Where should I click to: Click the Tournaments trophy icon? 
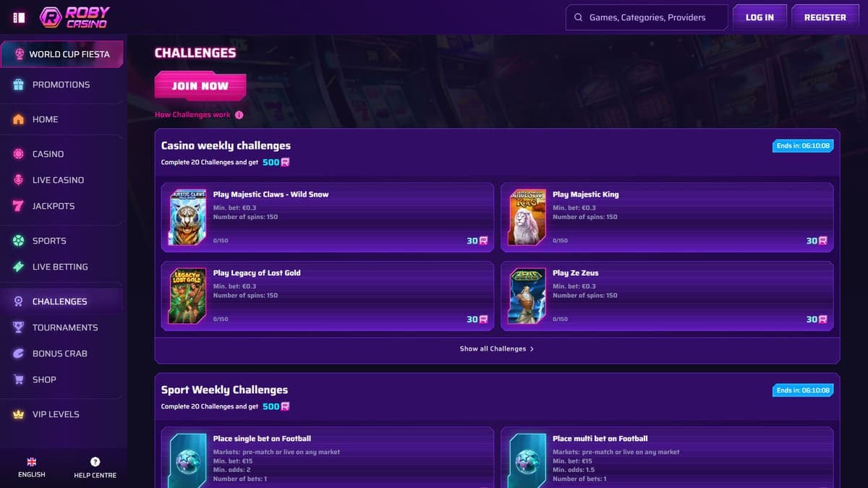coord(19,328)
